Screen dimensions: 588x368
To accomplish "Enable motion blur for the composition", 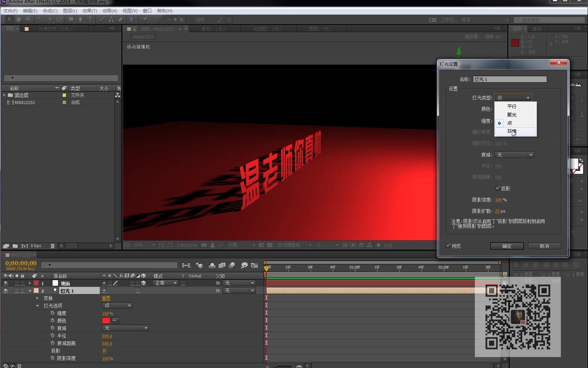I will [232, 265].
